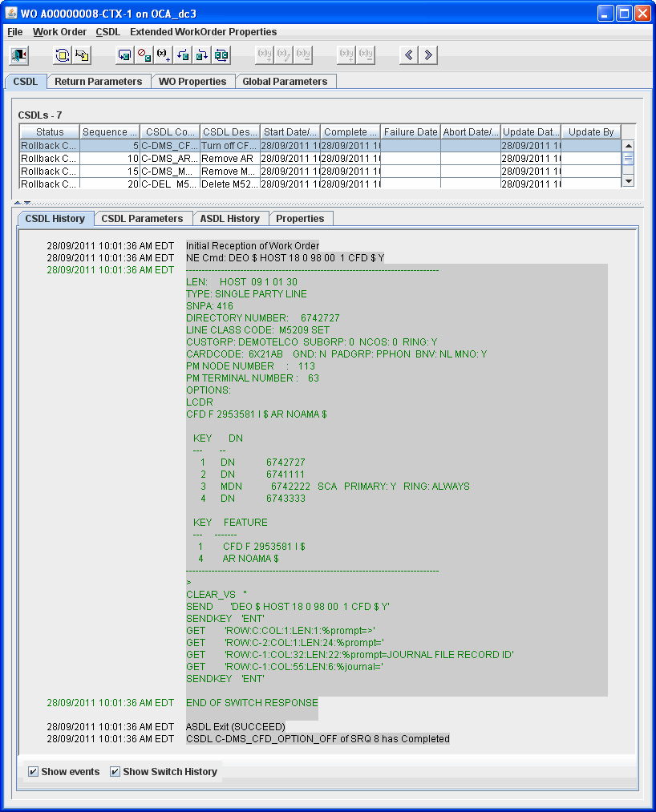Switch to the Return Parameters tab
The width and height of the screenshot is (656, 812).
99,81
